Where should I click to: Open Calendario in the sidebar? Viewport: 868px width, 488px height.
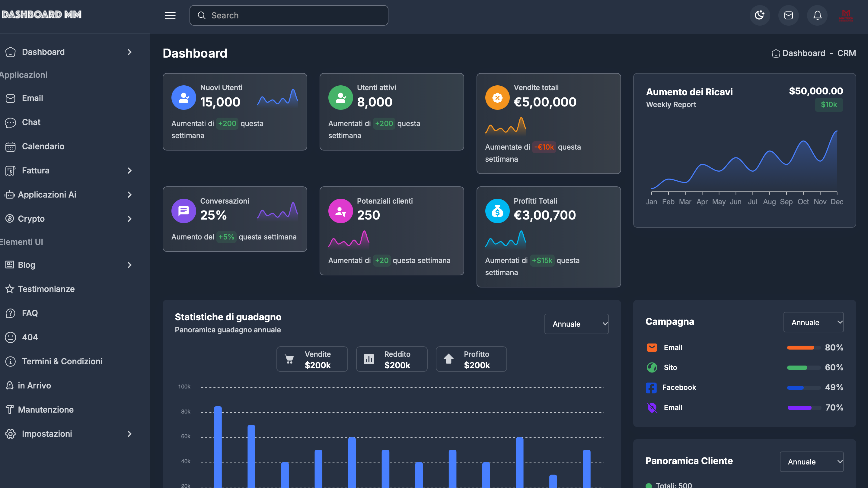coord(43,147)
